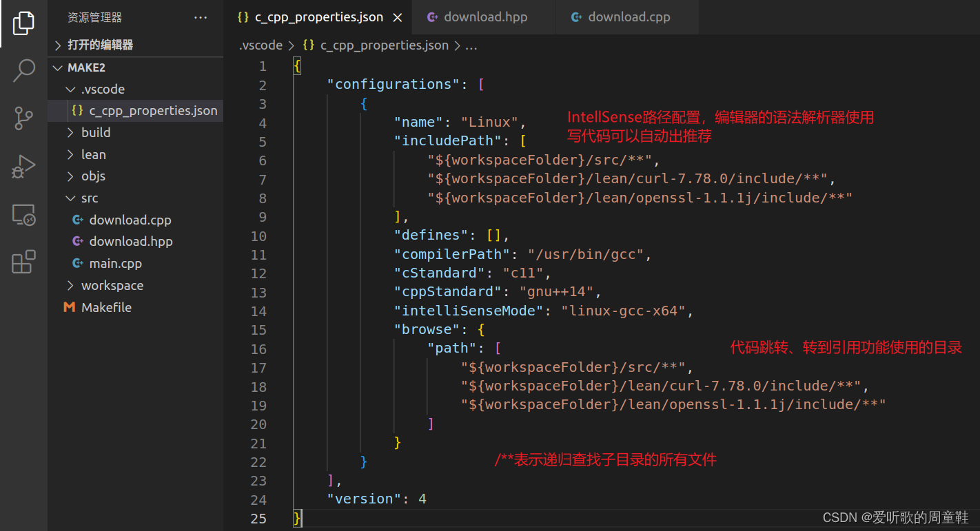Open the Remote Explorer view icon
The height and width of the screenshot is (531, 980).
click(23, 215)
